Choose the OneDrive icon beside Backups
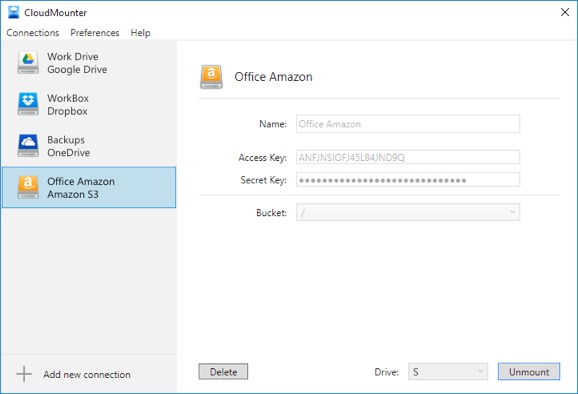 tap(28, 146)
